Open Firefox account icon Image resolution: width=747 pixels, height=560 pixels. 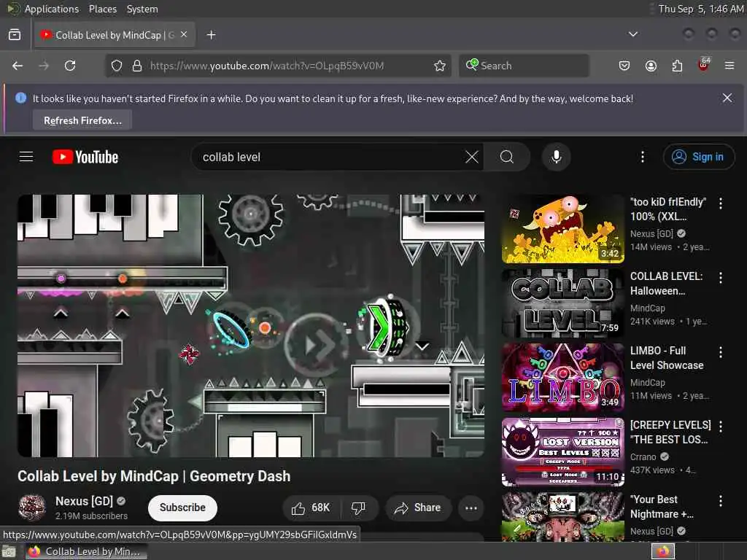click(651, 66)
